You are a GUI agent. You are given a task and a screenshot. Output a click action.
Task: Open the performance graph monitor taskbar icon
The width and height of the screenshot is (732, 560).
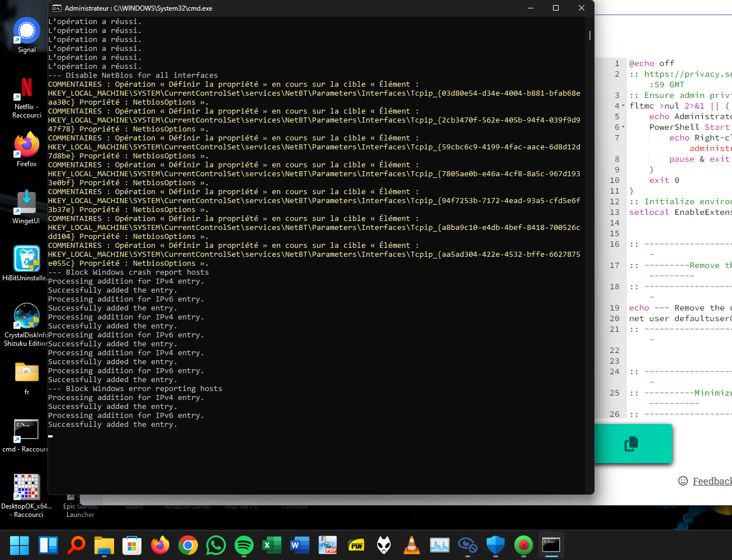point(440,545)
